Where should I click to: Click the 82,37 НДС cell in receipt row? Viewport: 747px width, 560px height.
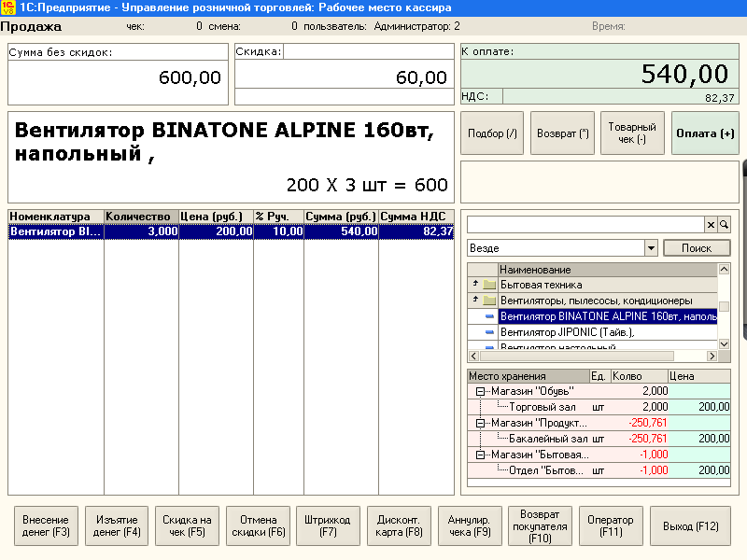coord(416,231)
